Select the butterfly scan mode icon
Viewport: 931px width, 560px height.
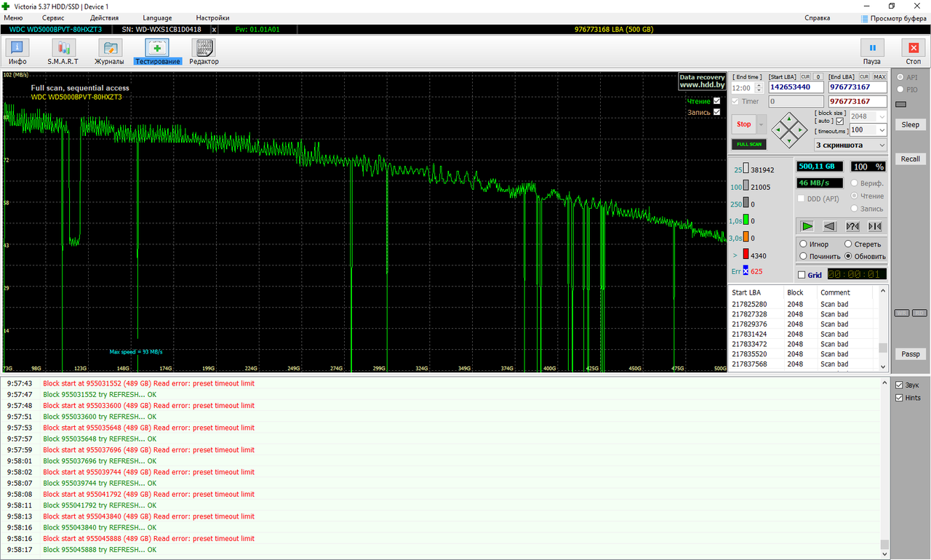tap(875, 226)
